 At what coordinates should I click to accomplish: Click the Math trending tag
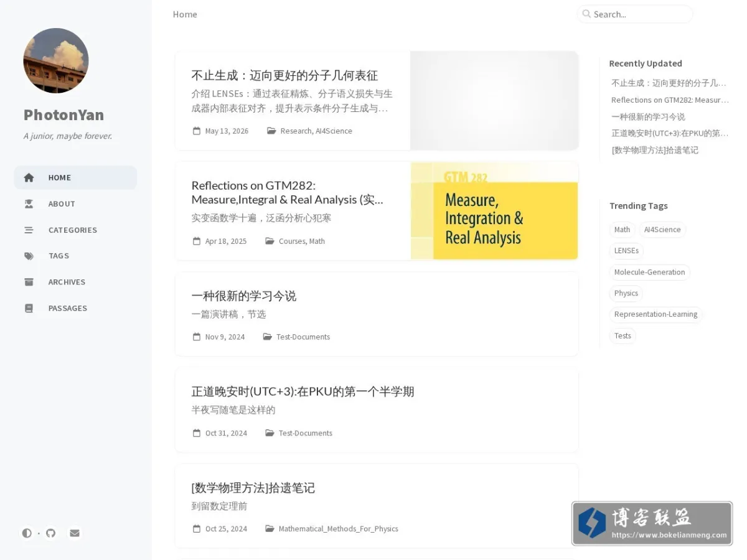coord(622,230)
